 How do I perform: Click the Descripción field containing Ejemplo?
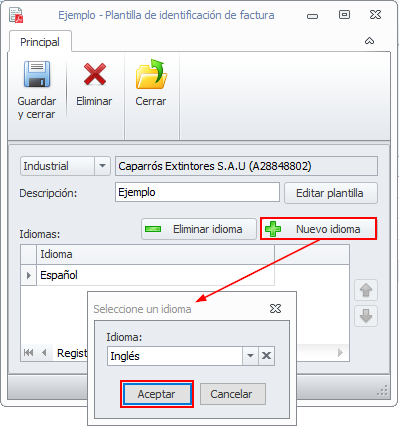coord(197,192)
